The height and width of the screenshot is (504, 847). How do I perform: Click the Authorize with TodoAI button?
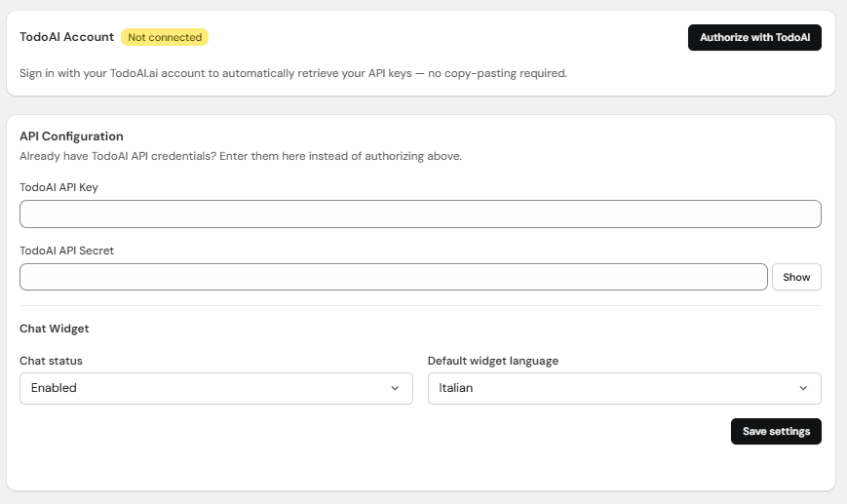tap(754, 37)
